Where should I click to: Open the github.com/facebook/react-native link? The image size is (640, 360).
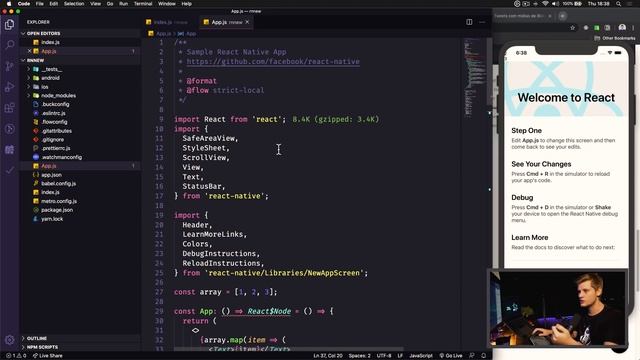pyautogui.click(x=273, y=62)
